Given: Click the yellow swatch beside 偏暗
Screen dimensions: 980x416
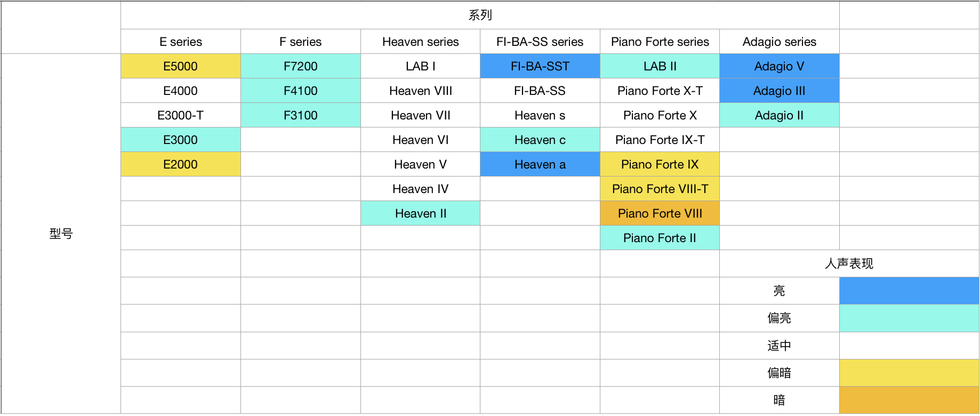Looking at the screenshot, I should 909,373.
